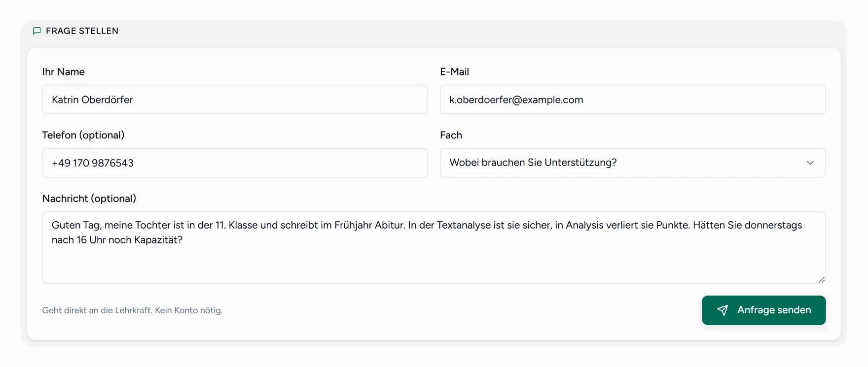The width and height of the screenshot is (868, 367).
Task: Open the Fach subject dropdown
Action: 633,163
